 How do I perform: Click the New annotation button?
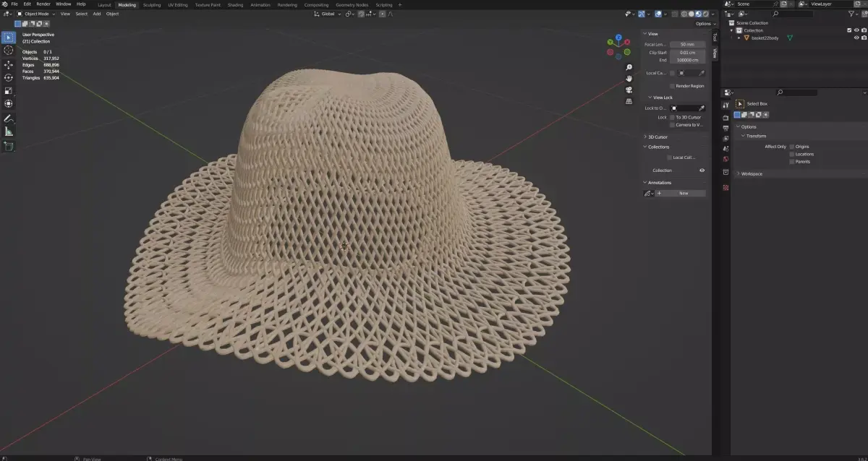(683, 193)
